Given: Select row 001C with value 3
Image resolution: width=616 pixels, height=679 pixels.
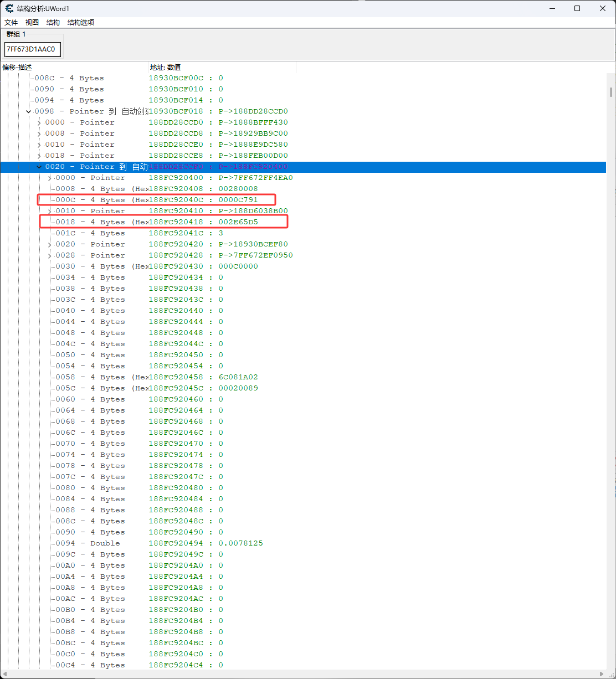Looking at the screenshot, I should (303, 233).
